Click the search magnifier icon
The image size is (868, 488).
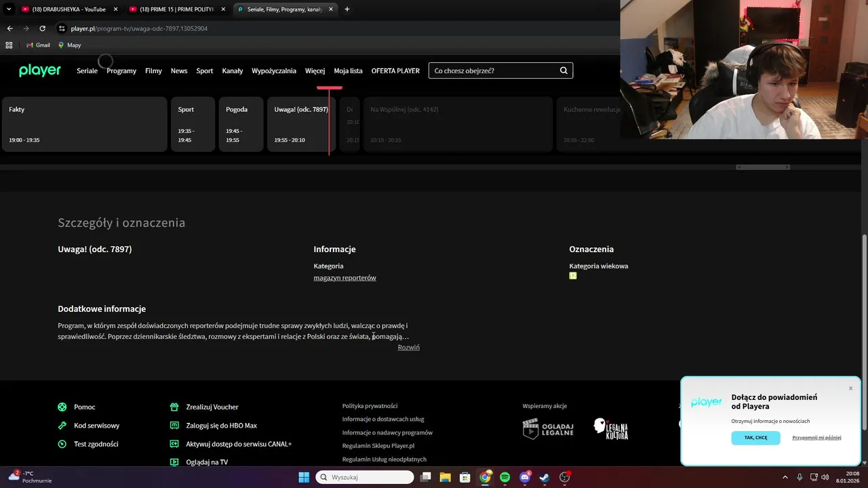(564, 70)
